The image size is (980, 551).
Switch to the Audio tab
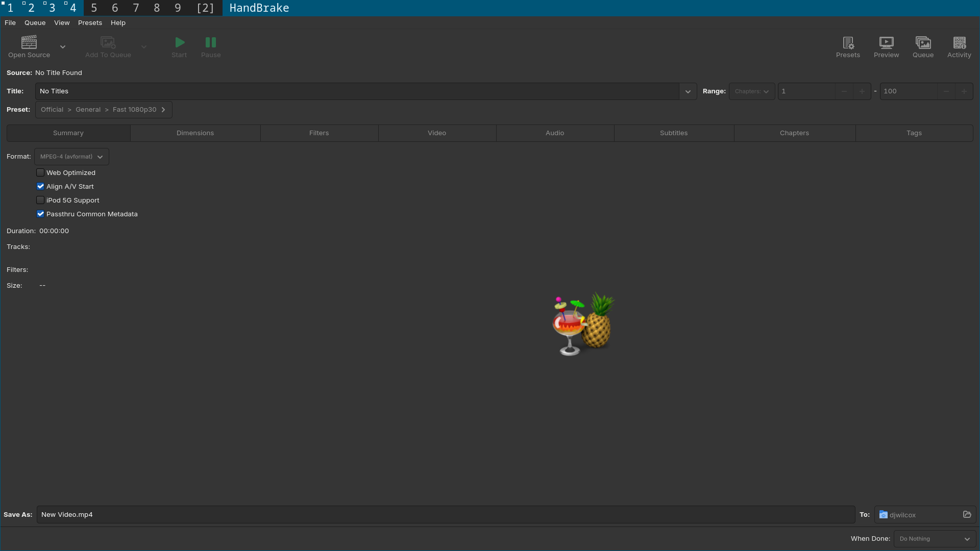(x=555, y=133)
